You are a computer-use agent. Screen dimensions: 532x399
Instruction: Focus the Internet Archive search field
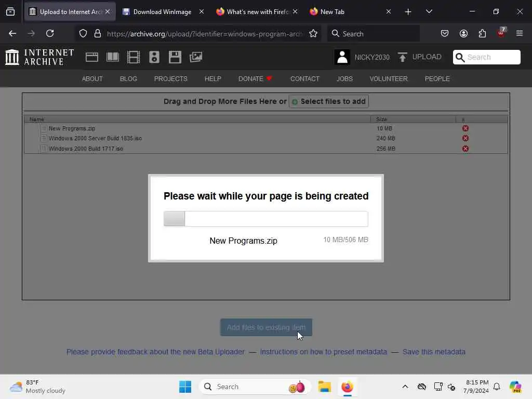pos(486,57)
